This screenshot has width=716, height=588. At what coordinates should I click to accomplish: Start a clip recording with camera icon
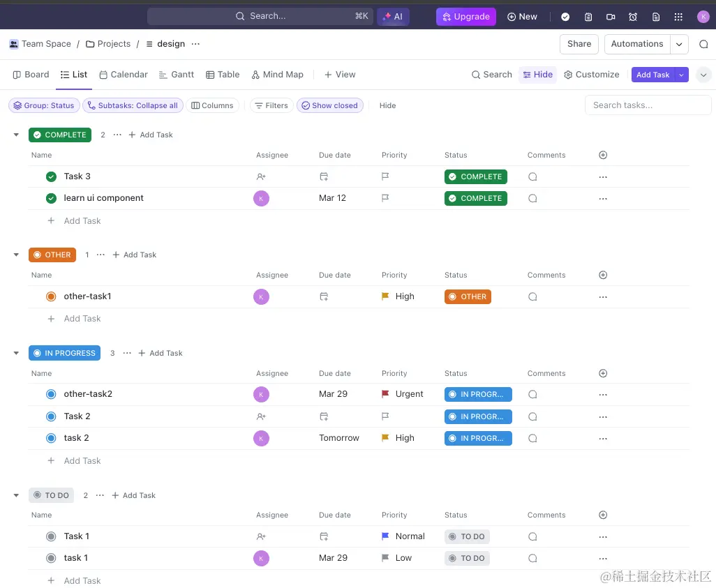611,17
